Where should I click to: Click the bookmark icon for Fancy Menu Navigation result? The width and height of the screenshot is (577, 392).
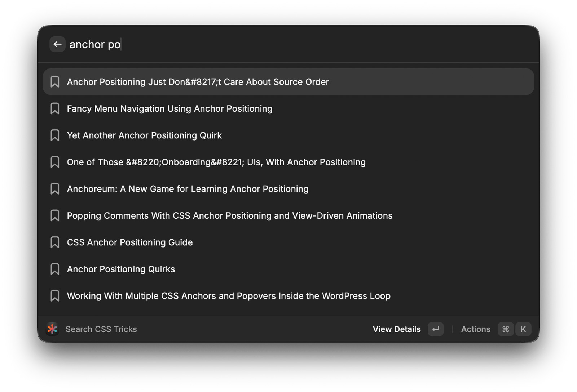[x=55, y=108]
